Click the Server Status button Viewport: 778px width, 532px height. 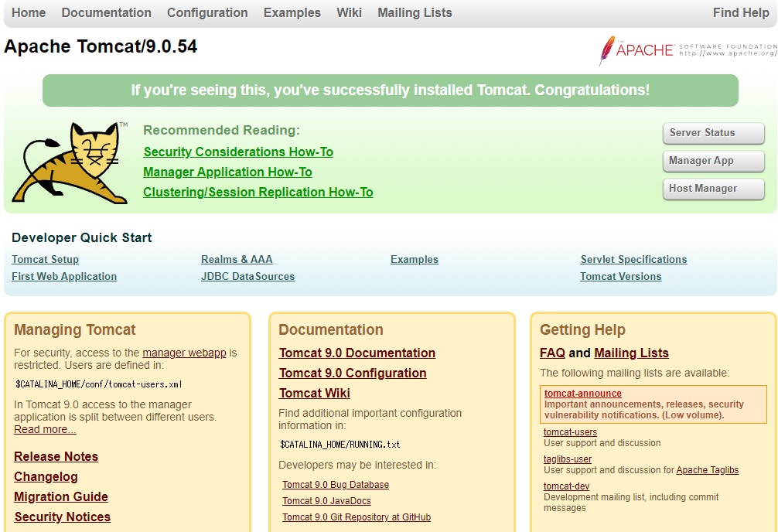click(714, 133)
